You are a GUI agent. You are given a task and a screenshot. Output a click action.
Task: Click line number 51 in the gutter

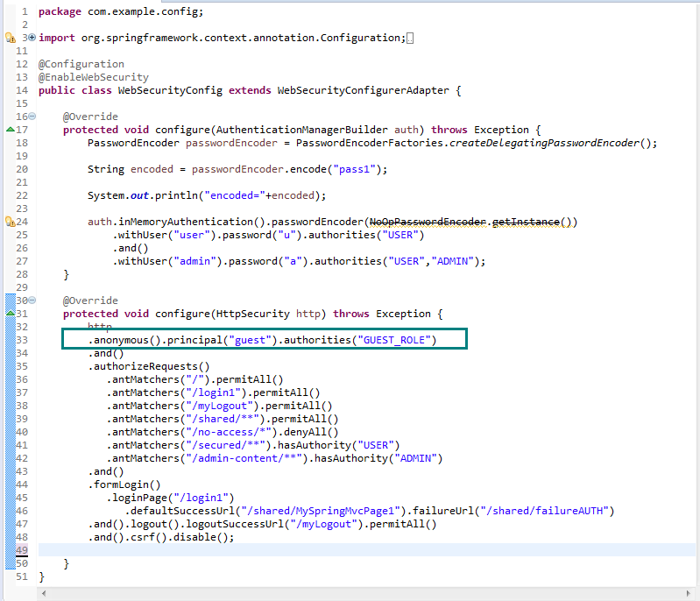(22, 576)
